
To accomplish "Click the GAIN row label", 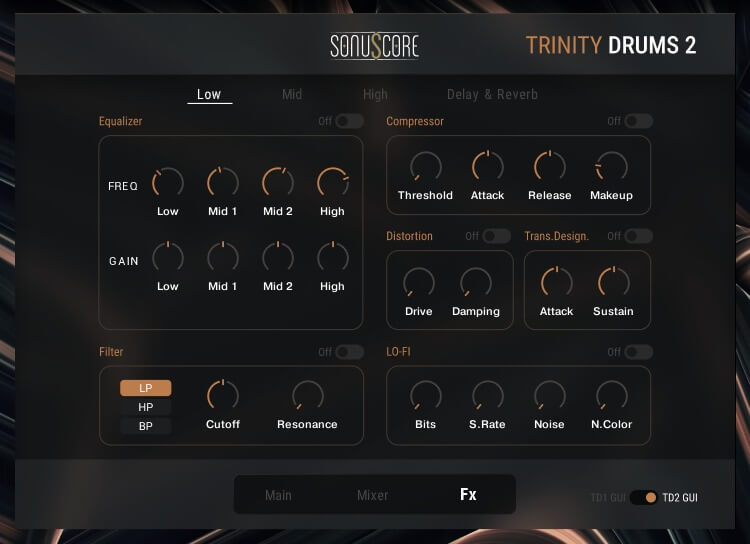I will (x=124, y=261).
